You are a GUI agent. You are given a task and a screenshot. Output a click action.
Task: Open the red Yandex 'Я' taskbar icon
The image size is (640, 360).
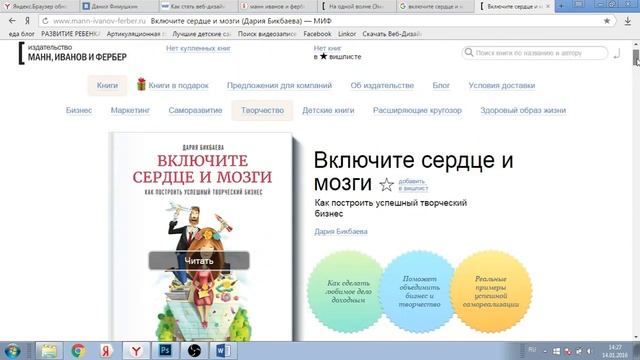pyautogui.click(x=106, y=351)
